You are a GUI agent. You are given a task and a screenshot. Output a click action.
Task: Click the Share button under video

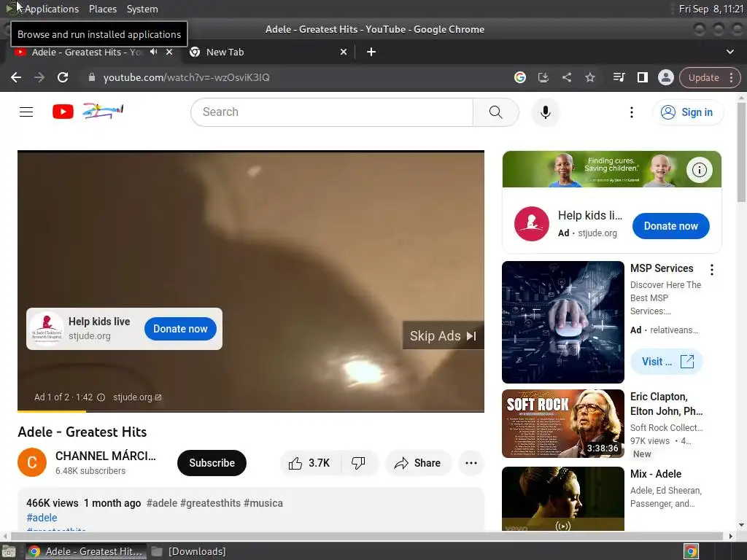418,463
